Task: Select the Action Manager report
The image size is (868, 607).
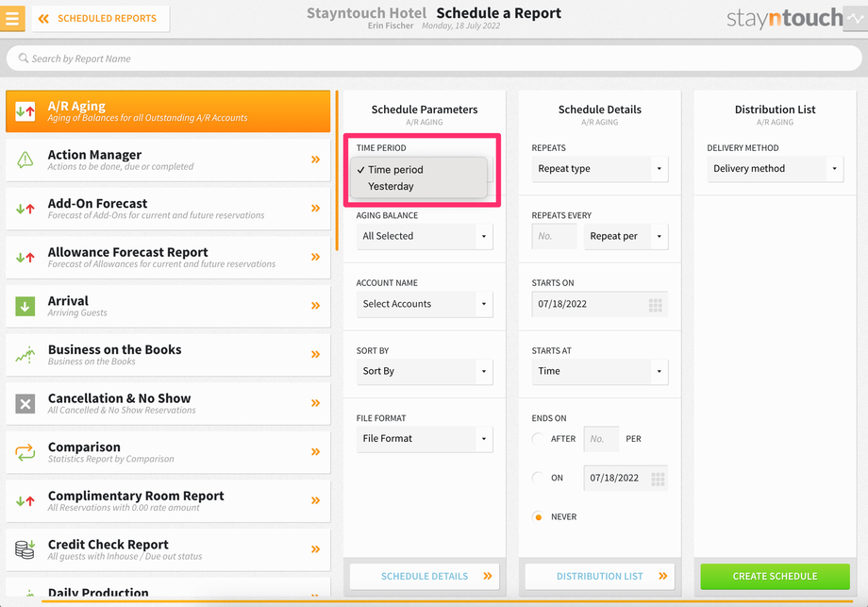Action: pos(168,160)
